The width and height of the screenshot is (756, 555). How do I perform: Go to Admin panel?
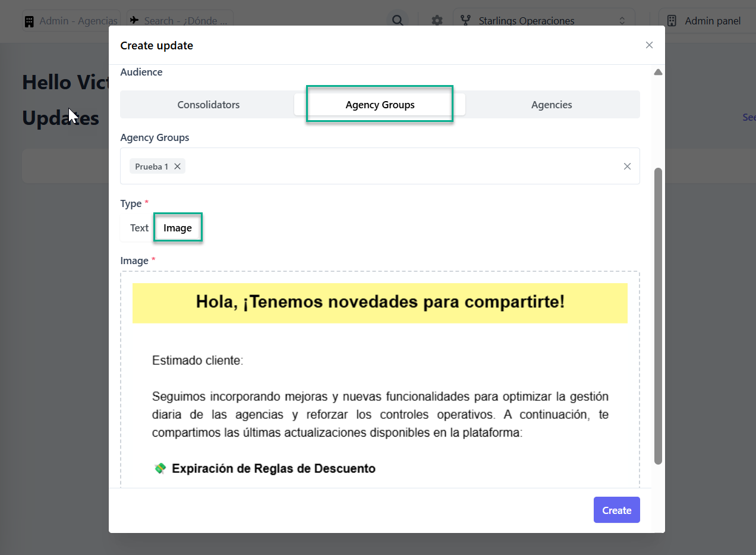click(x=705, y=21)
